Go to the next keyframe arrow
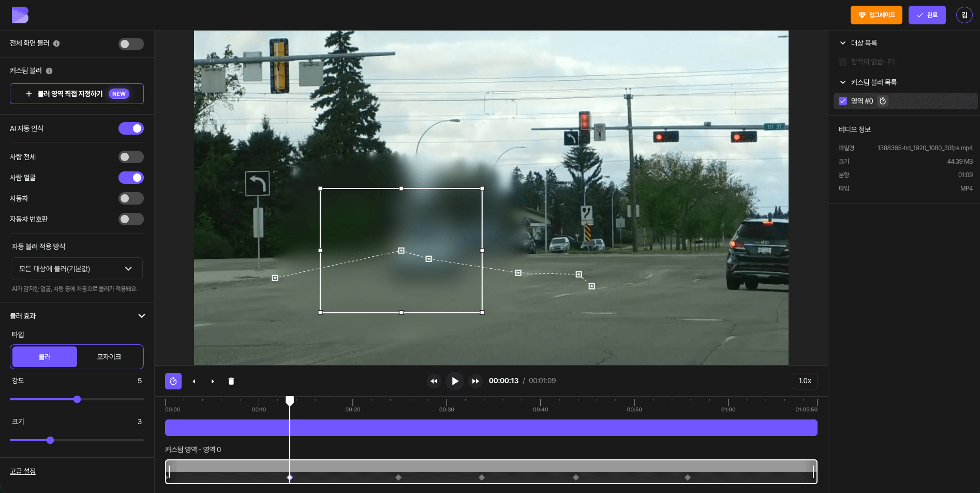 point(213,381)
